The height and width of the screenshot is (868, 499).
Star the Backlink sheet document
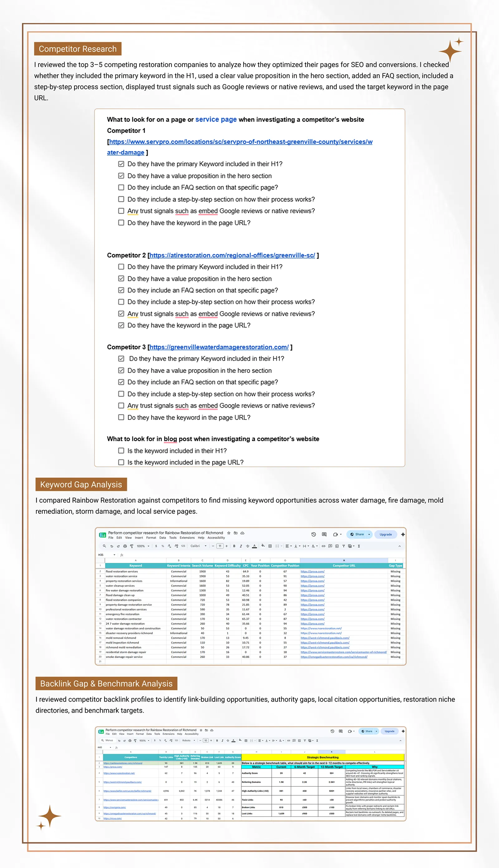click(x=201, y=730)
